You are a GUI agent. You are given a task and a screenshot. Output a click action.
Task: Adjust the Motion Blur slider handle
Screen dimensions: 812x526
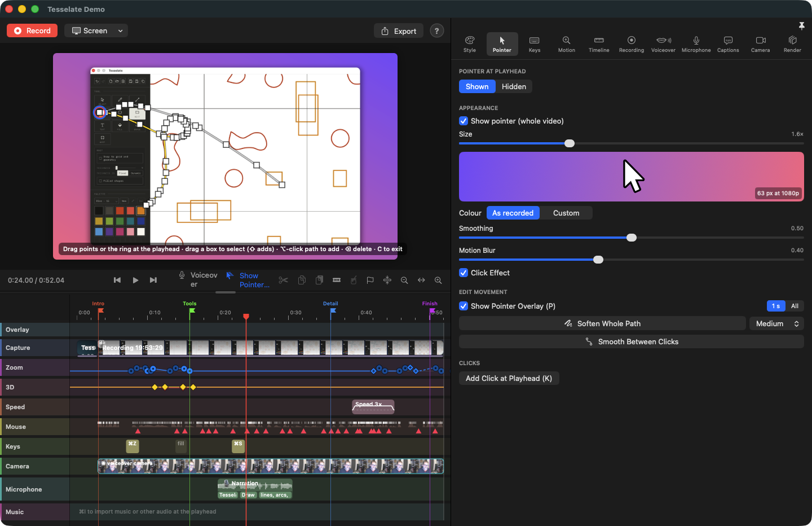click(598, 260)
